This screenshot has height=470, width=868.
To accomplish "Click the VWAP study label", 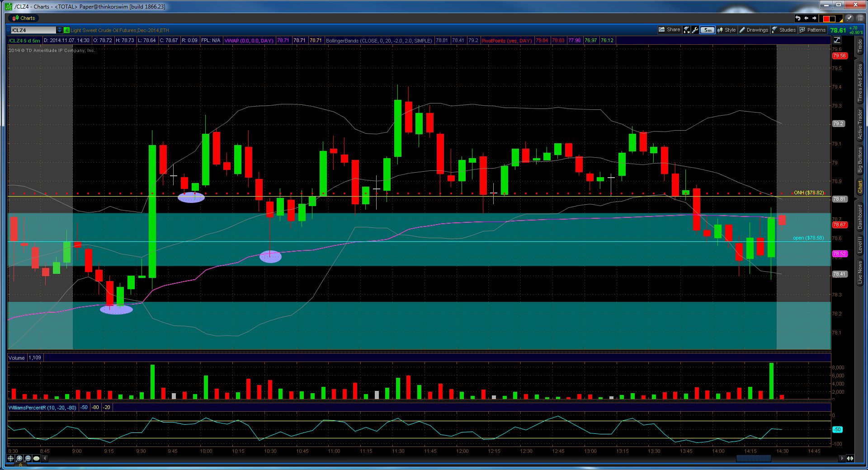I will (x=249, y=41).
